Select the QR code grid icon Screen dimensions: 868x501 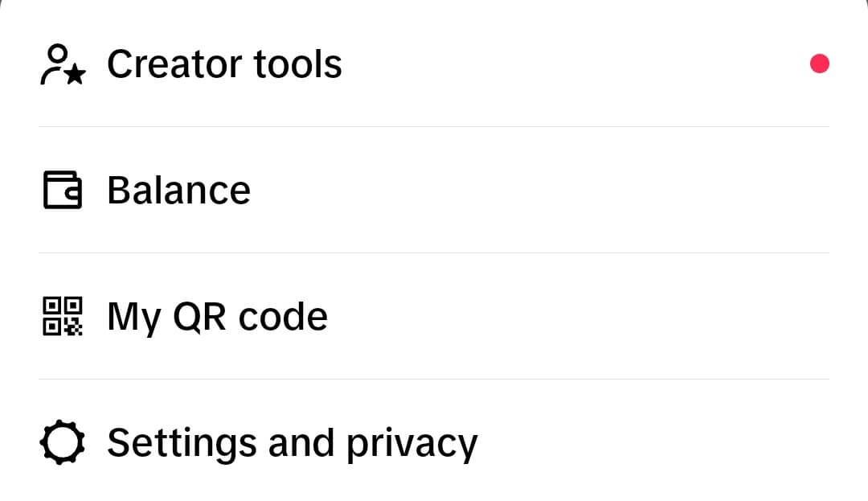tap(63, 316)
